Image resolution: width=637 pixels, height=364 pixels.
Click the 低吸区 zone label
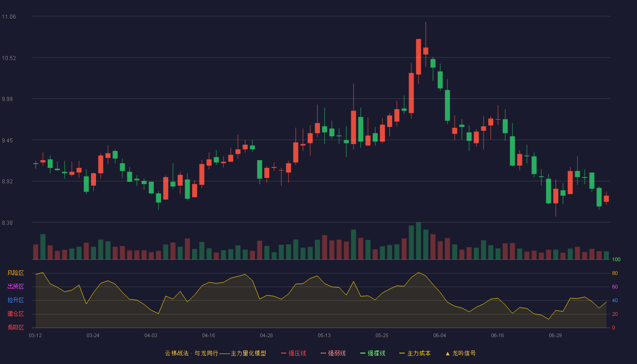[x=15, y=327]
